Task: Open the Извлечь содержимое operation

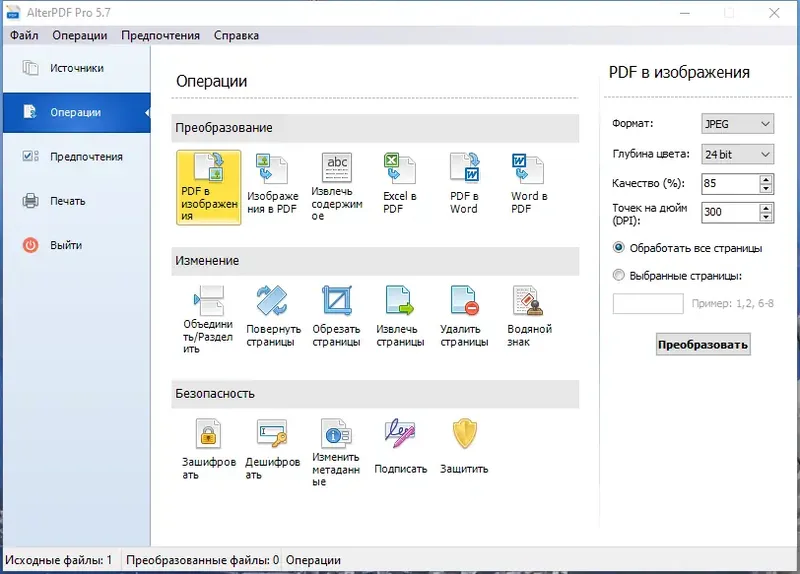Action: [336, 187]
